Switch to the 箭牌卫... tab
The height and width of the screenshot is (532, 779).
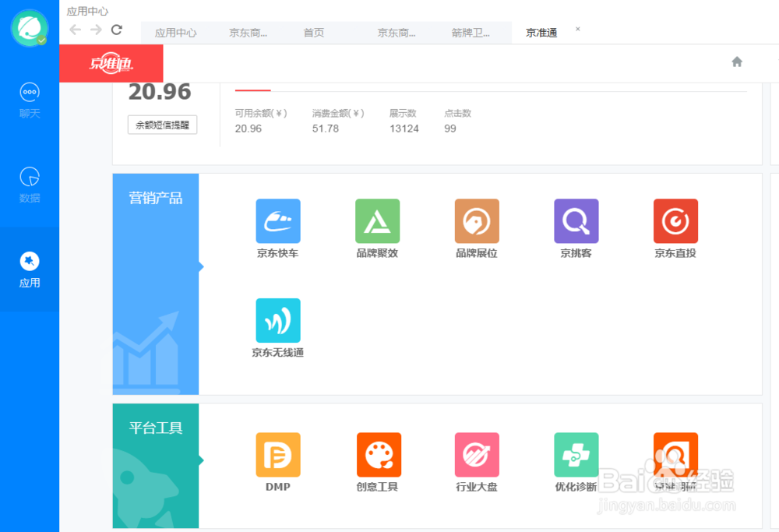click(470, 33)
